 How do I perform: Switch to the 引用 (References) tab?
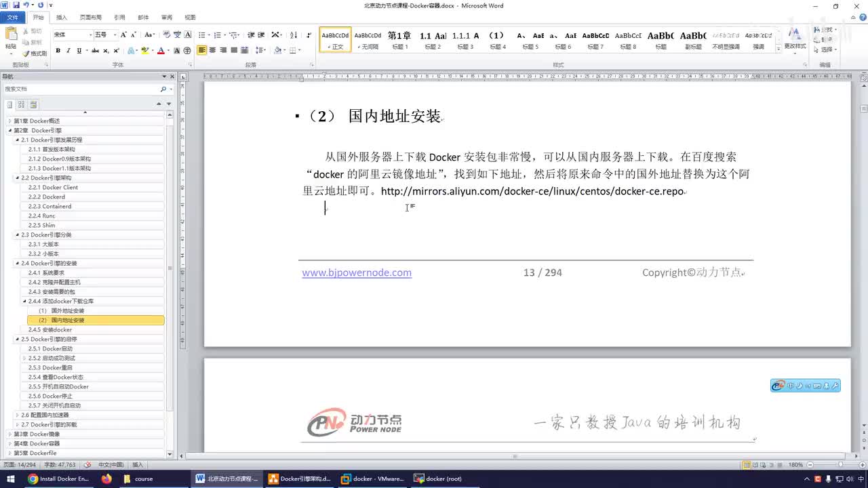click(119, 18)
